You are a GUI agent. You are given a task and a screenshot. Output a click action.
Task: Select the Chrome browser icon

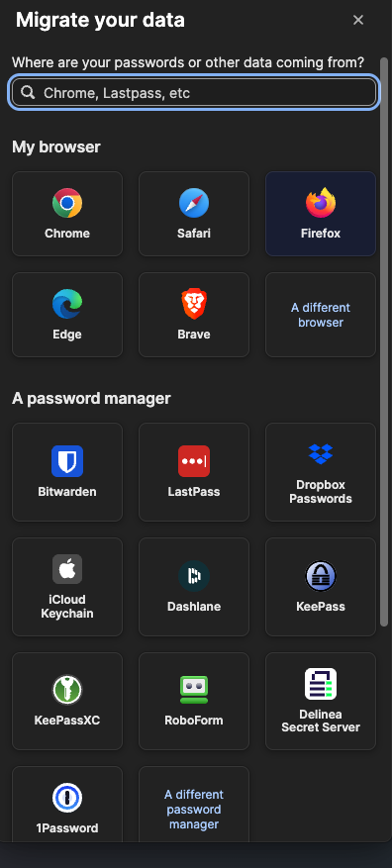[67, 214]
